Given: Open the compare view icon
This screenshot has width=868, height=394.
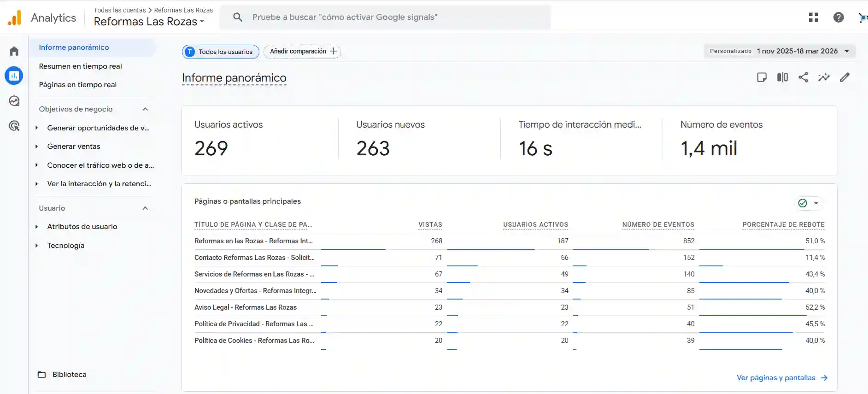Looking at the screenshot, I should [783, 77].
